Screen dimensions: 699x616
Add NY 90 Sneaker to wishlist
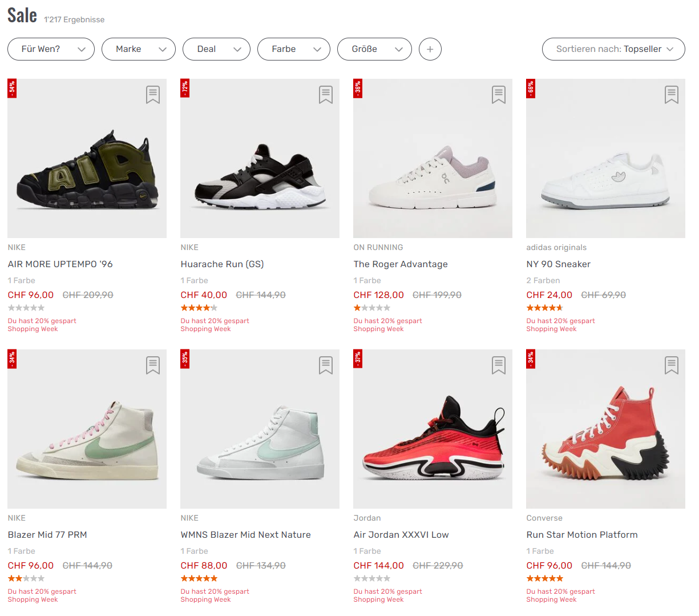coord(672,95)
